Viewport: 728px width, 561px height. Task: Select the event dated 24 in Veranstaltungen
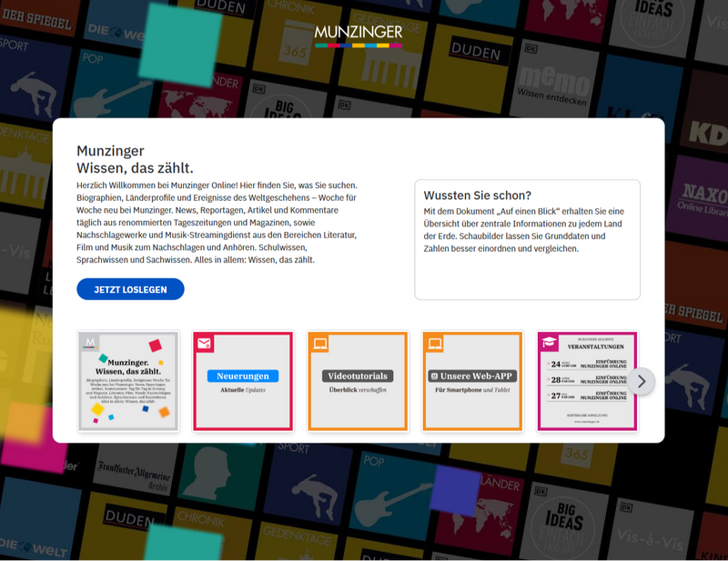tap(587, 365)
